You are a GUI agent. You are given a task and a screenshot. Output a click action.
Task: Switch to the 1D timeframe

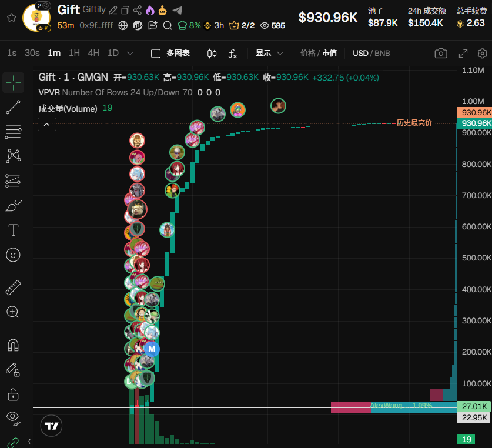(113, 53)
